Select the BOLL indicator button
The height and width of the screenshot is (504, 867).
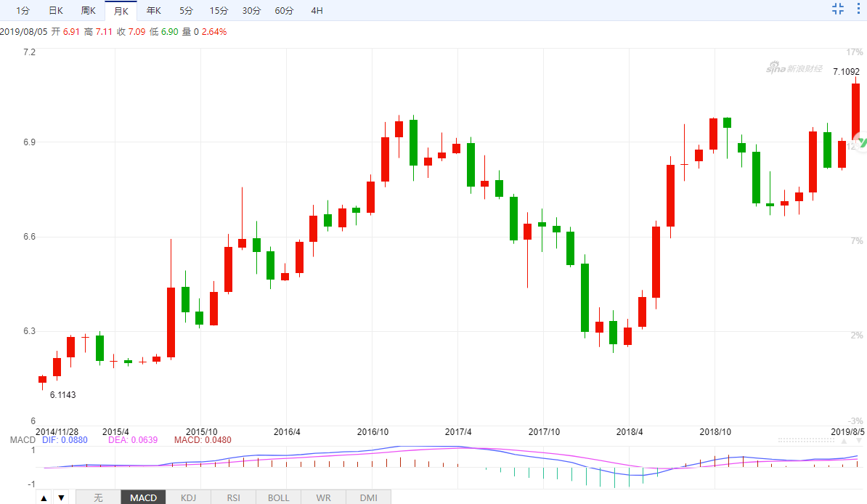[279, 497]
